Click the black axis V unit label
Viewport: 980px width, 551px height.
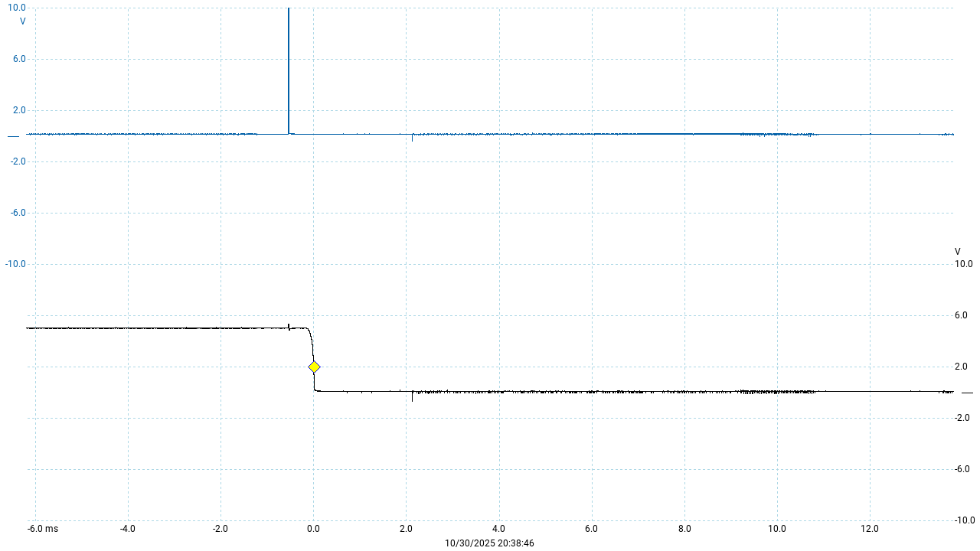pyautogui.click(x=957, y=252)
